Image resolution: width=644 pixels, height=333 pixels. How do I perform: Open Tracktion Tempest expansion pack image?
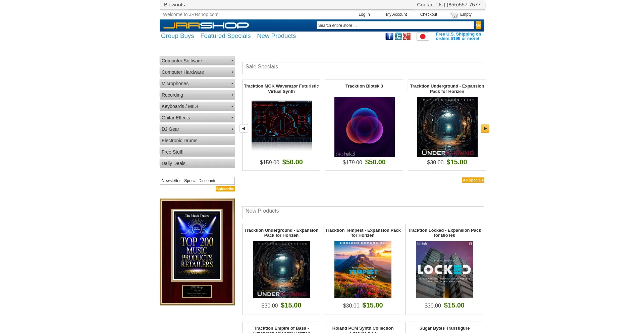tap(363, 270)
